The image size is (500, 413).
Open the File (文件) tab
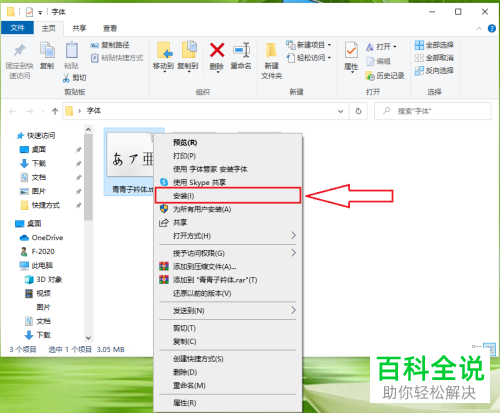pyautogui.click(x=17, y=28)
